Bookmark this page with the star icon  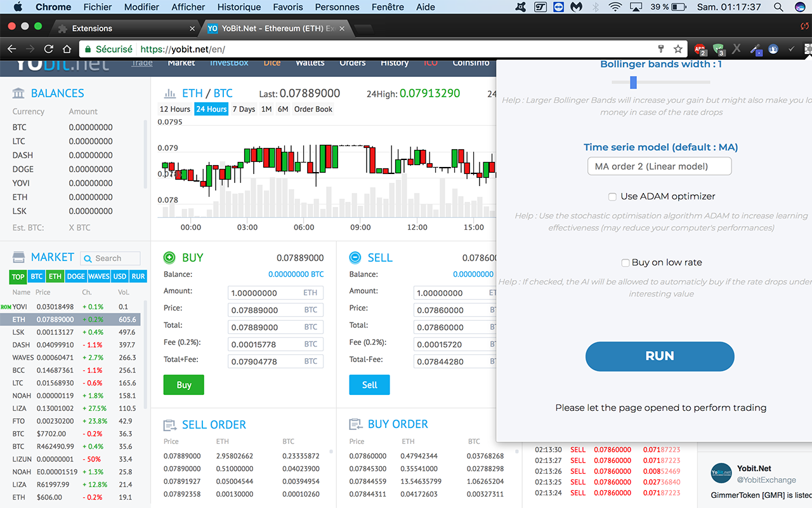[x=678, y=49]
